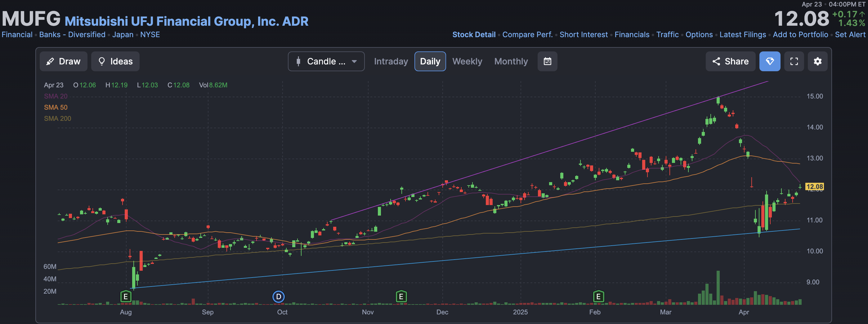Open the Traffic page
This screenshot has height=324, width=868.
point(668,35)
